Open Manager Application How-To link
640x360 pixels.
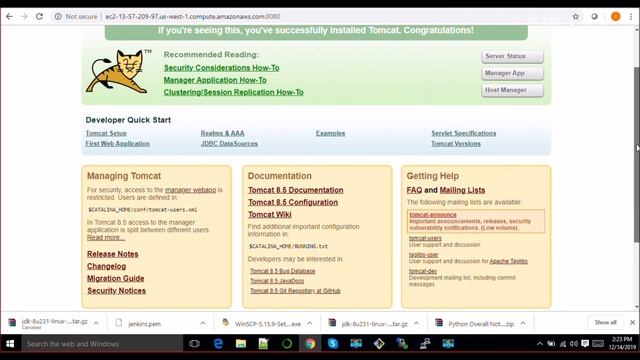pyautogui.click(x=215, y=80)
